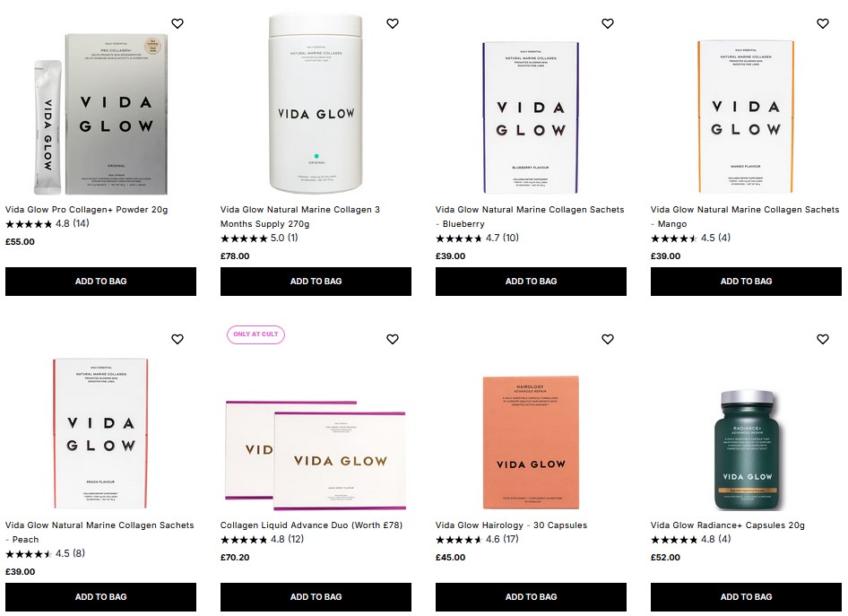This screenshot has height=616, width=848.
Task: Open the Collagen Liquid Advance Duo product link
Action: pyautogui.click(x=311, y=525)
